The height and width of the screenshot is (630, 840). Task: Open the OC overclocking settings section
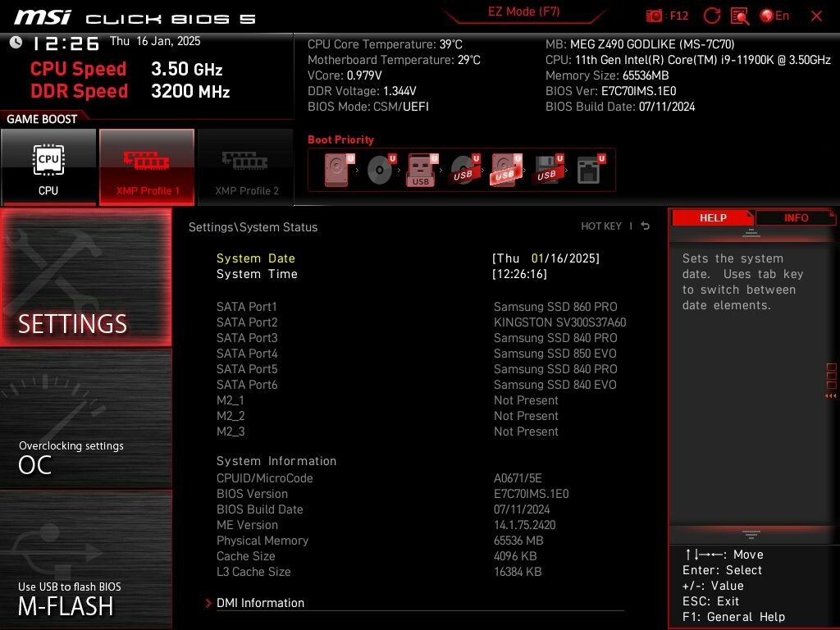click(85, 419)
